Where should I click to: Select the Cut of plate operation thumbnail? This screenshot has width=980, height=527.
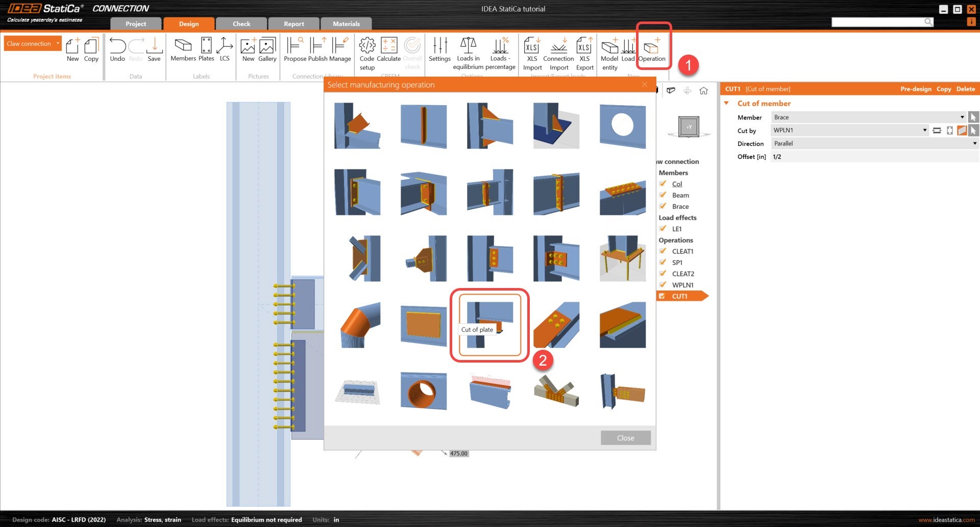(489, 325)
